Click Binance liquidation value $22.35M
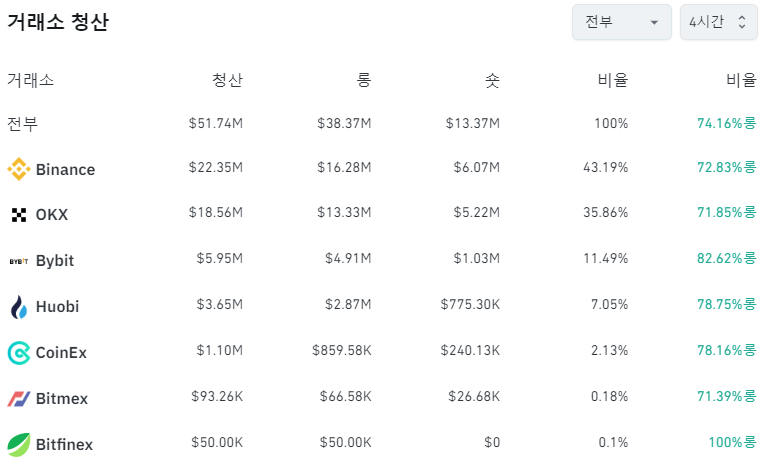The image size is (766, 469). (215, 168)
